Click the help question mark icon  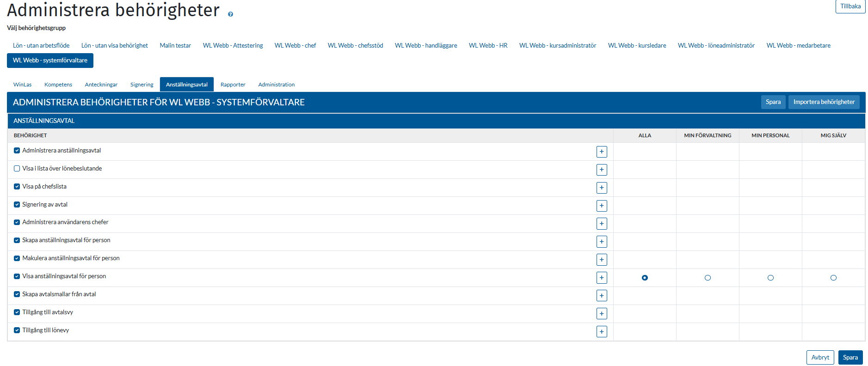pos(230,14)
